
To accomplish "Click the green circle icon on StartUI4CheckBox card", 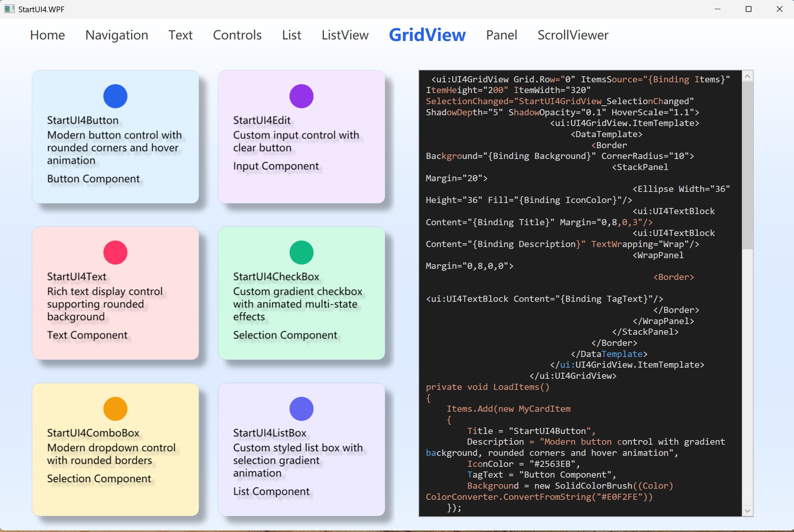I will coord(302,252).
